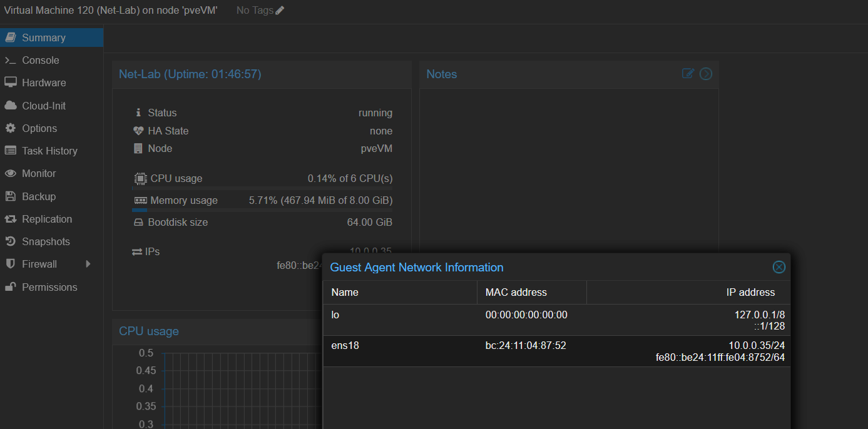
Task: Sort by the Name column header
Action: [x=400, y=292]
